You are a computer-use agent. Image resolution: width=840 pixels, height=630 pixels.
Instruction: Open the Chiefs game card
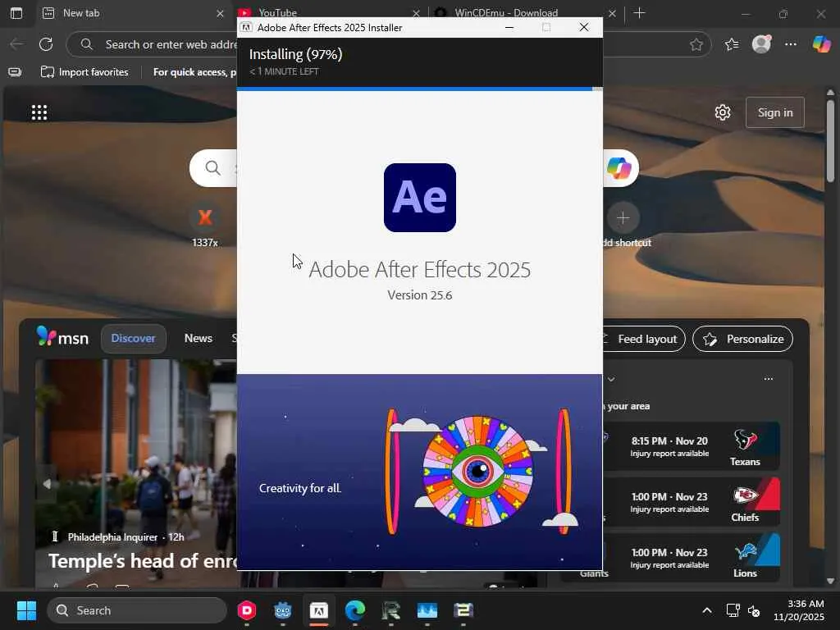(x=691, y=502)
